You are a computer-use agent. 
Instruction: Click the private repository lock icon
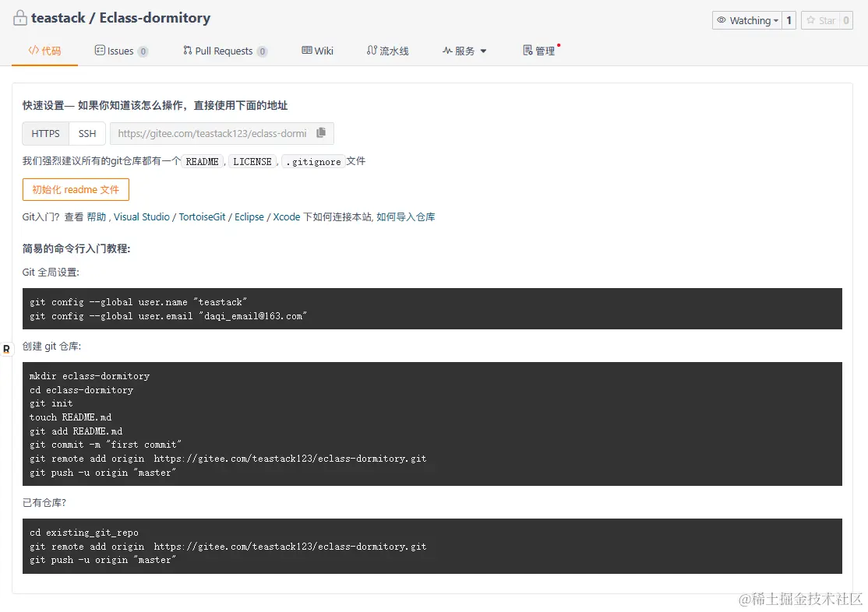[20, 18]
